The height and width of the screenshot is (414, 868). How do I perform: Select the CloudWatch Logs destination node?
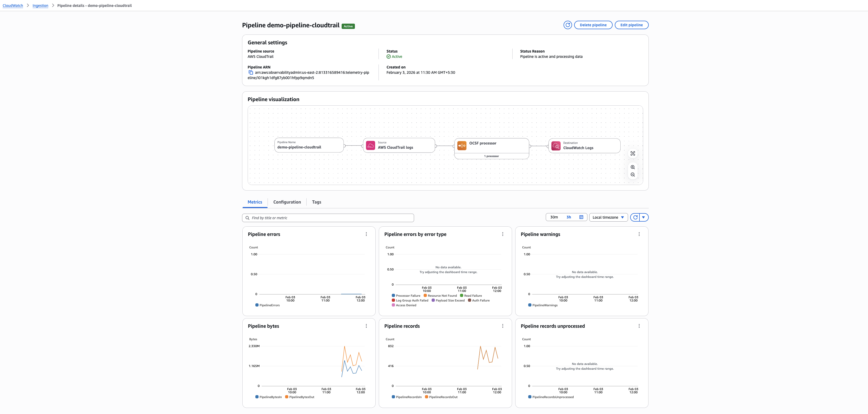click(x=584, y=145)
